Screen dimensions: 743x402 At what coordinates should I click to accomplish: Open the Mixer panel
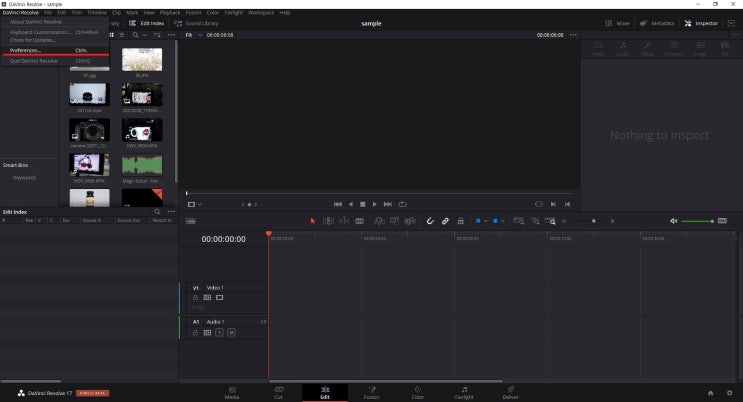[617, 23]
